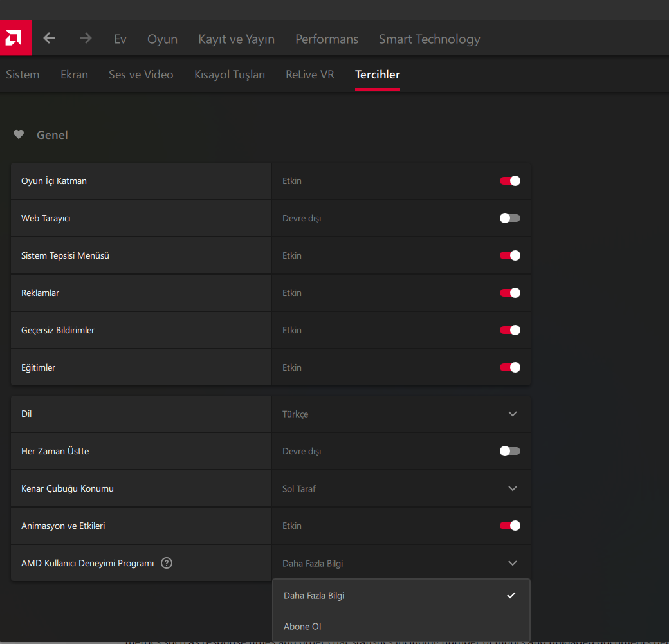Expand the Kenar Çubuğu Konumu dropdown
The width and height of the screenshot is (669, 644).
coord(512,488)
